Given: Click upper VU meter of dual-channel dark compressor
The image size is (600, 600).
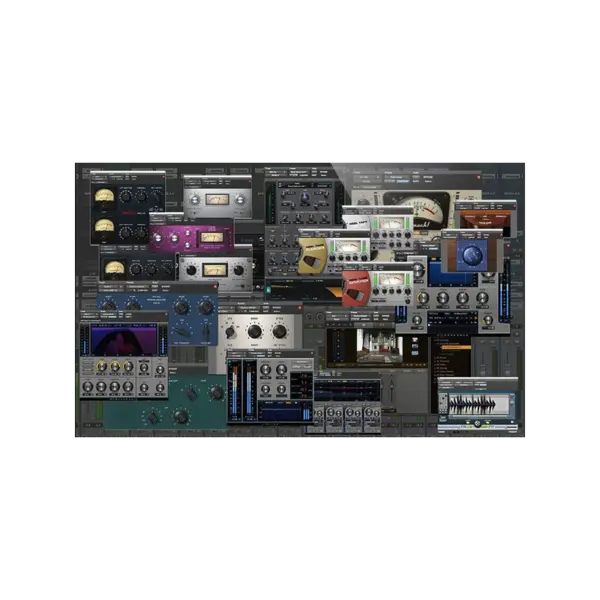Looking at the screenshot, I should point(104,196).
